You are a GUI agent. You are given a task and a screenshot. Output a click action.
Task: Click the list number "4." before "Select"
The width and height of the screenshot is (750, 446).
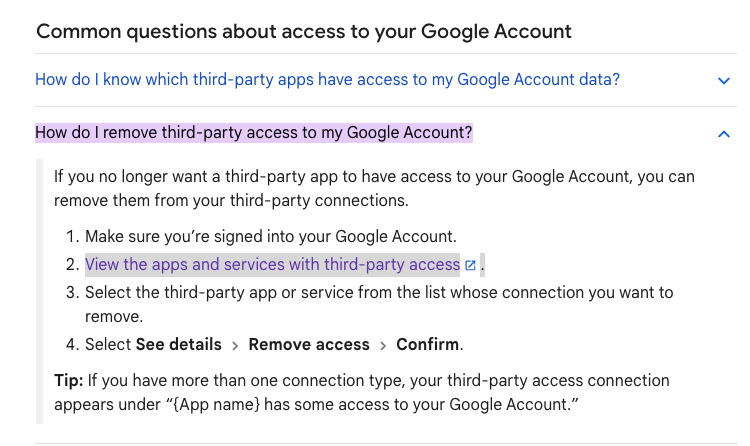(72, 345)
